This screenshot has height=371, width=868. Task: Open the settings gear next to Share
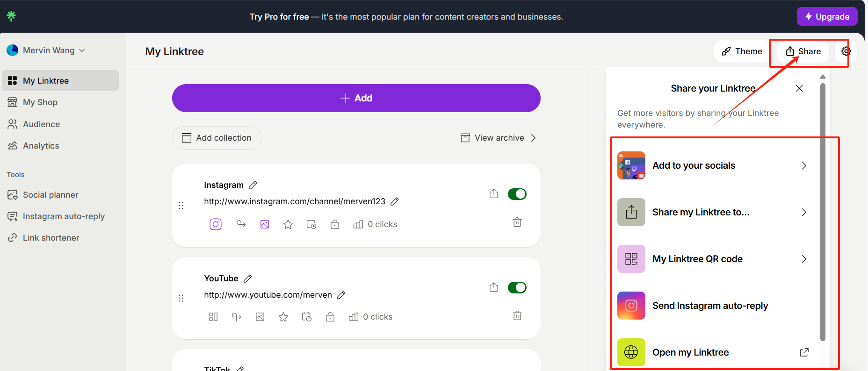[x=846, y=51]
